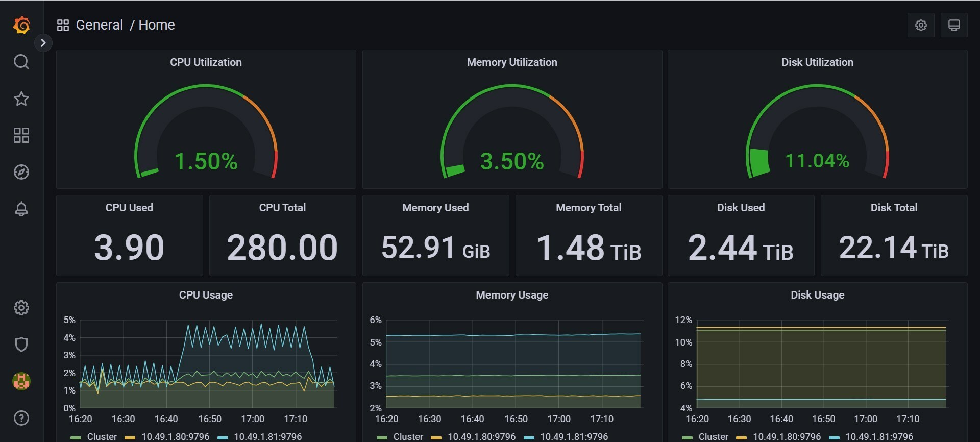
Task: Click the General folder breadcrumb
Action: click(99, 25)
